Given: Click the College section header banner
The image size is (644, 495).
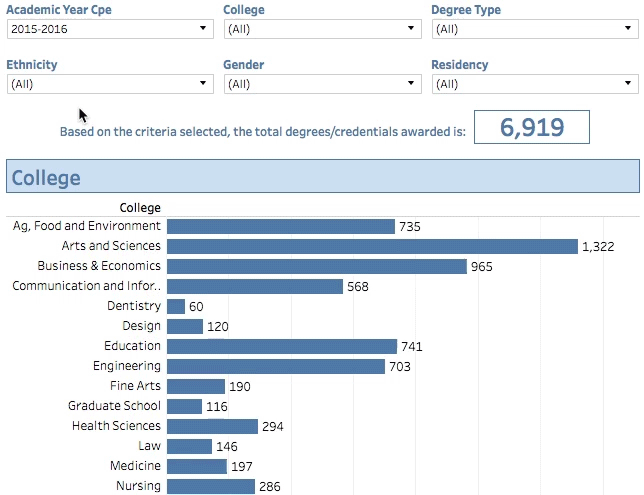Looking at the screenshot, I should tap(323, 176).
